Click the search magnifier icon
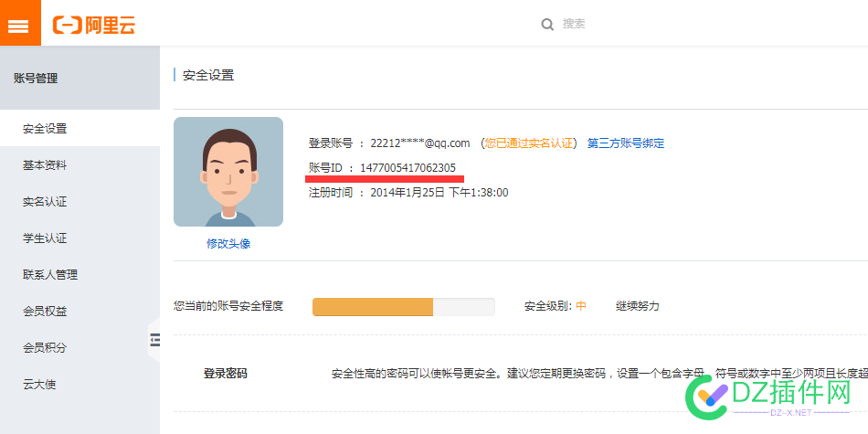The height and width of the screenshot is (434, 868). (547, 25)
